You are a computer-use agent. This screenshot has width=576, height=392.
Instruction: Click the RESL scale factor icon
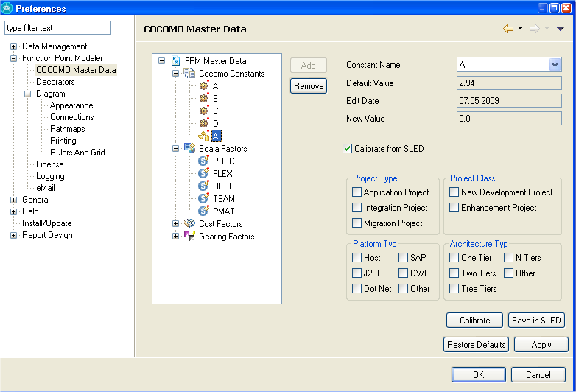203,186
